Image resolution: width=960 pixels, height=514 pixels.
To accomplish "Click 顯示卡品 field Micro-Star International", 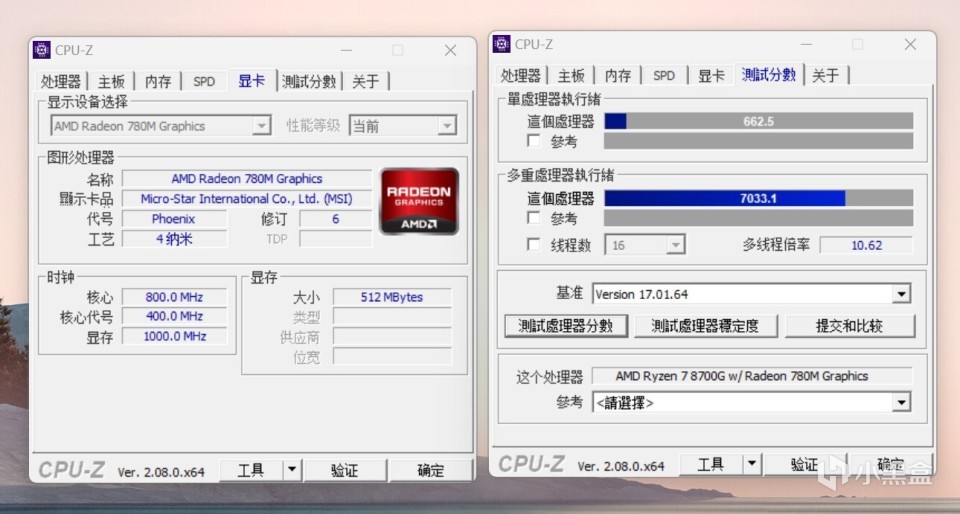I will point(247,199).
